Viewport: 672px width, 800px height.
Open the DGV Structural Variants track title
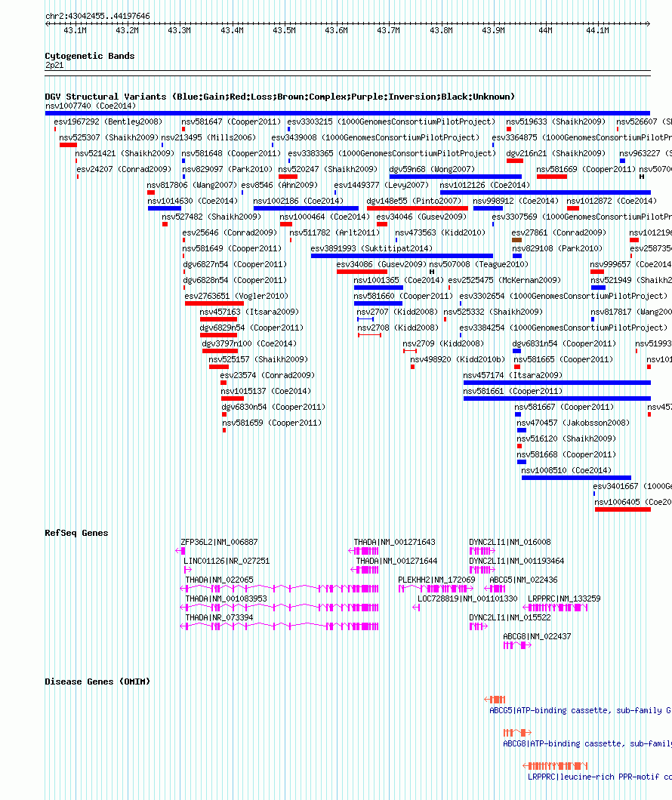point(279,97)
